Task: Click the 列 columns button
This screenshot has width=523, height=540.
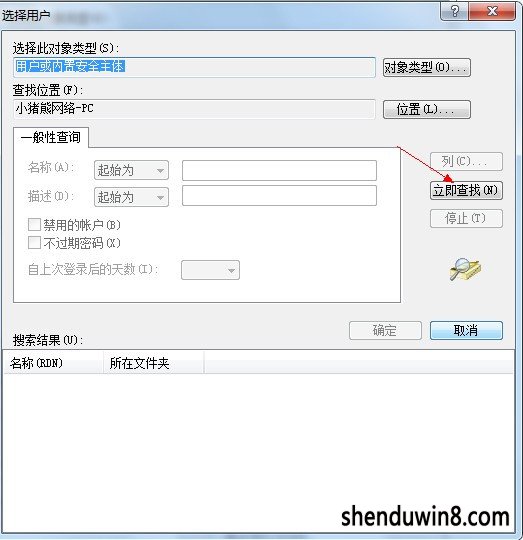Action: tap(466, 161)
